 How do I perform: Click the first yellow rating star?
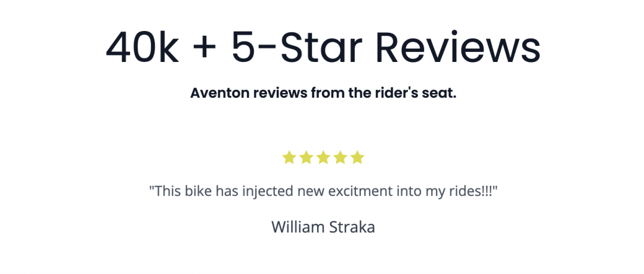tap(289, 157)
